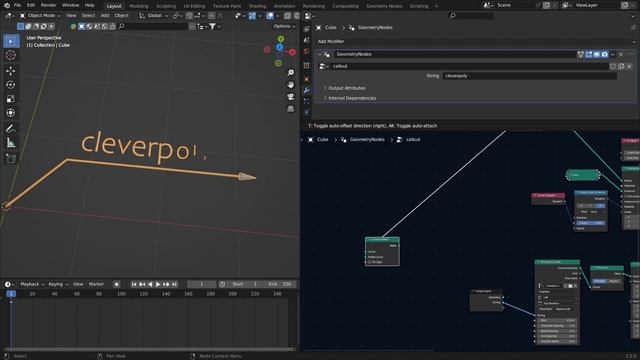Click the End frame 250 field

(x=280, y=284)
